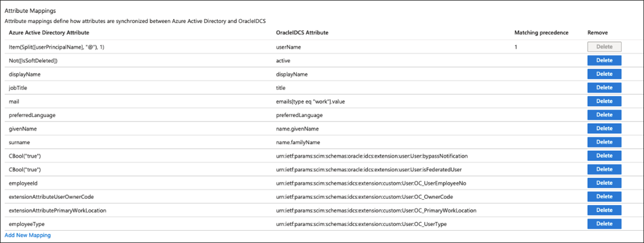Delete the employeeId mapping
Viewport: 644px width, 243px height.
click(x=604, y=183)
